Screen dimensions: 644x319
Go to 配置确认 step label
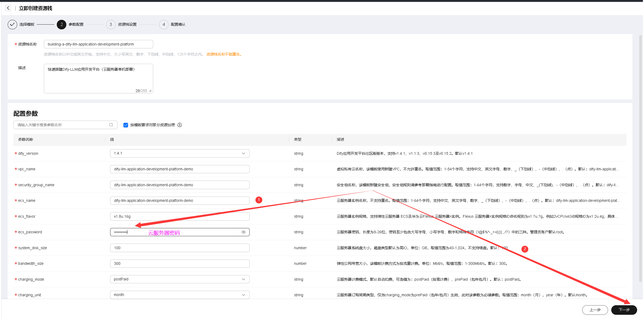point(178,24)
